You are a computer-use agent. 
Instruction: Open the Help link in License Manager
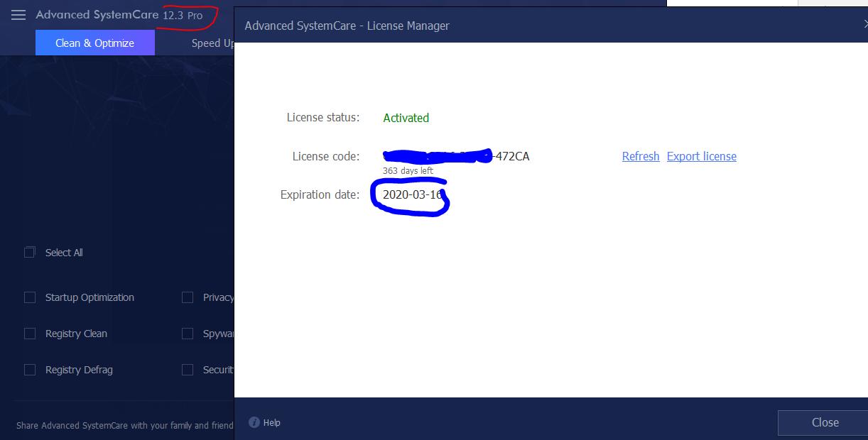pos(271,422)
